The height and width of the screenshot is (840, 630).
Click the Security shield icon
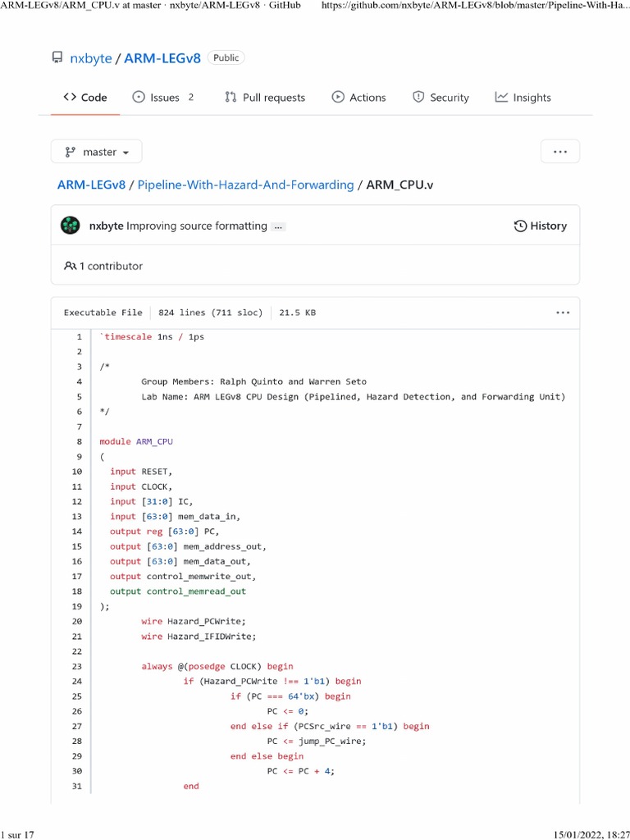click(x=418, y=98)
